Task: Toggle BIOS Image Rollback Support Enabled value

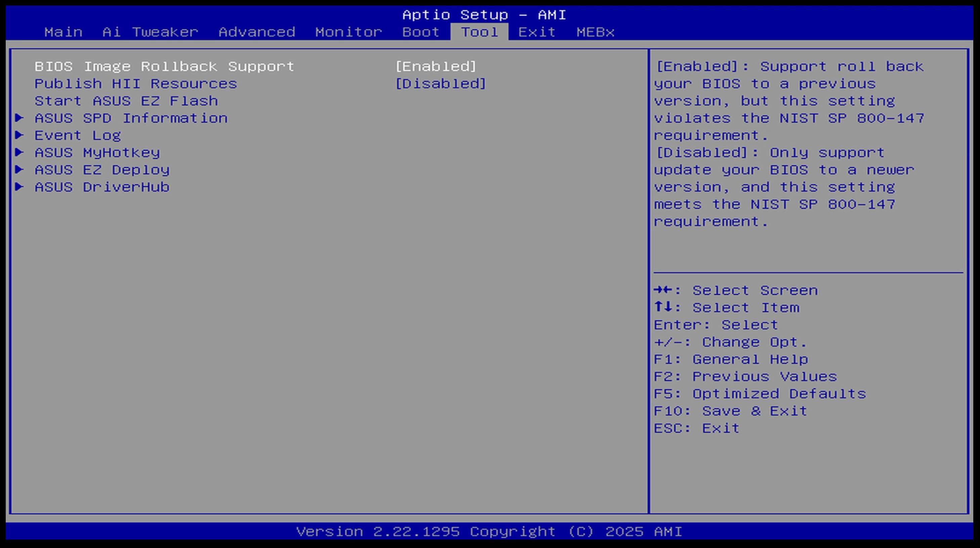Action: [436, 66]
